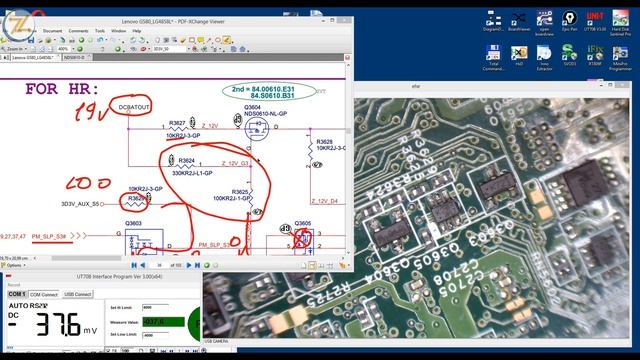Click the COM 1 port label
The image size is (640, 360).
(x=17, y=294)
